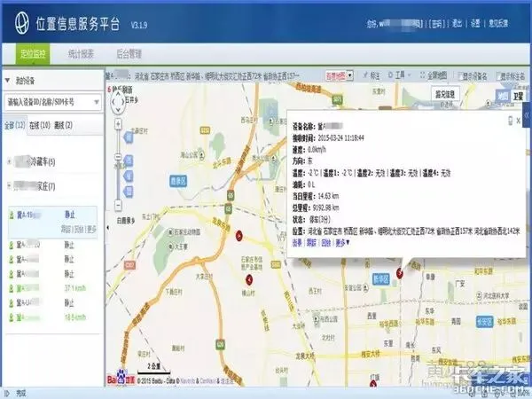Click 跟踪 in the selected device row
532x399 pixels.
[x=66, y=229]
